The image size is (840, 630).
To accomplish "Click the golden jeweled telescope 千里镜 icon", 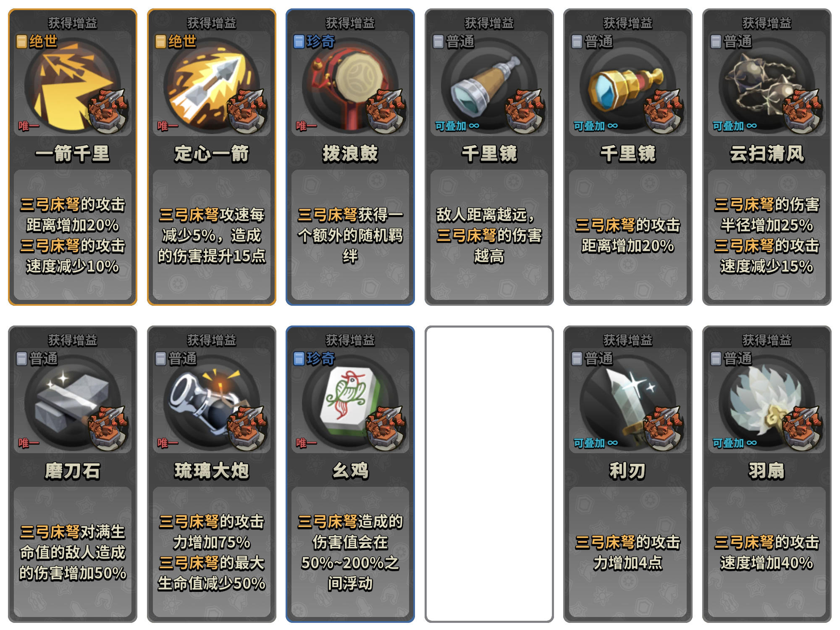I will point(627,86).
